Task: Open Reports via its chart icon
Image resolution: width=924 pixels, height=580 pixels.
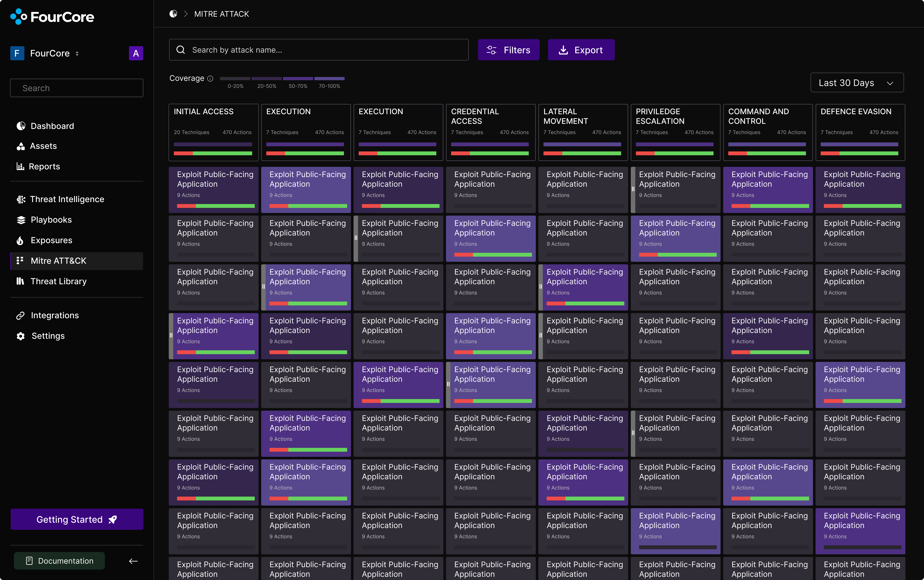Action: pyautogui.click(x=20, y=166)
